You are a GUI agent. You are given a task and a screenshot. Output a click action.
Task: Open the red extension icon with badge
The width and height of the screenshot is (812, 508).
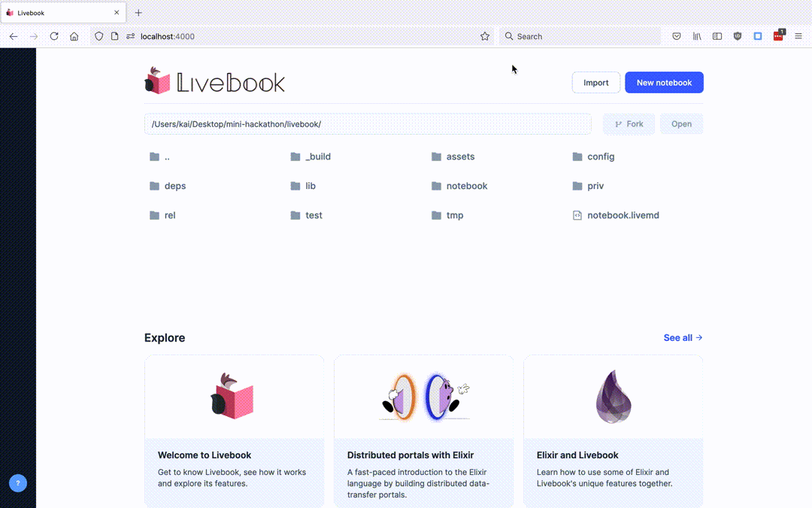tap(778, 35)
